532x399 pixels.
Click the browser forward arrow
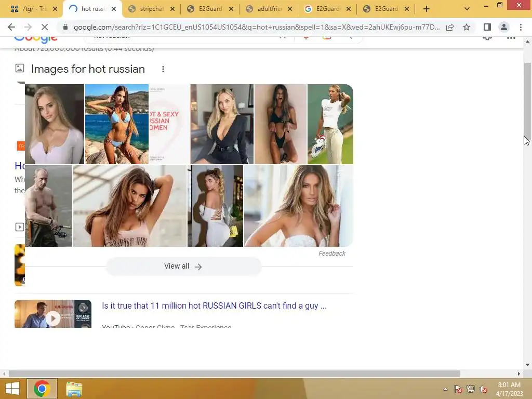[x=28, y=27]
